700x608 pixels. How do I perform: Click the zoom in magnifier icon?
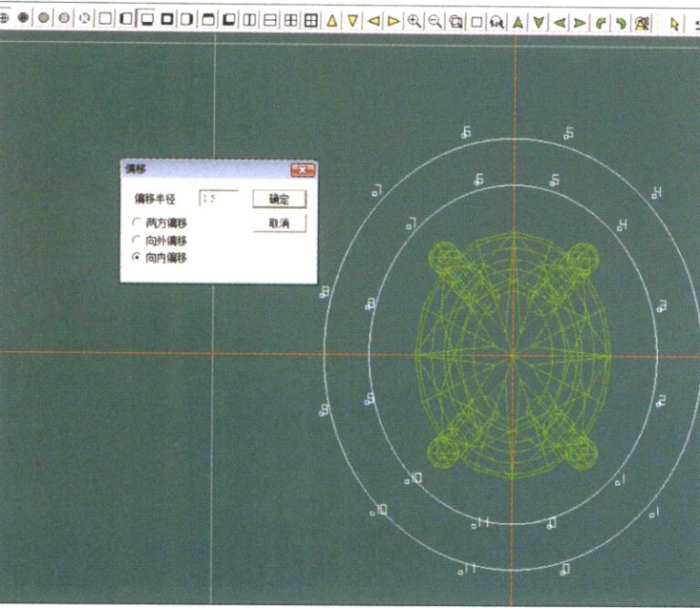tap(415, 21)
